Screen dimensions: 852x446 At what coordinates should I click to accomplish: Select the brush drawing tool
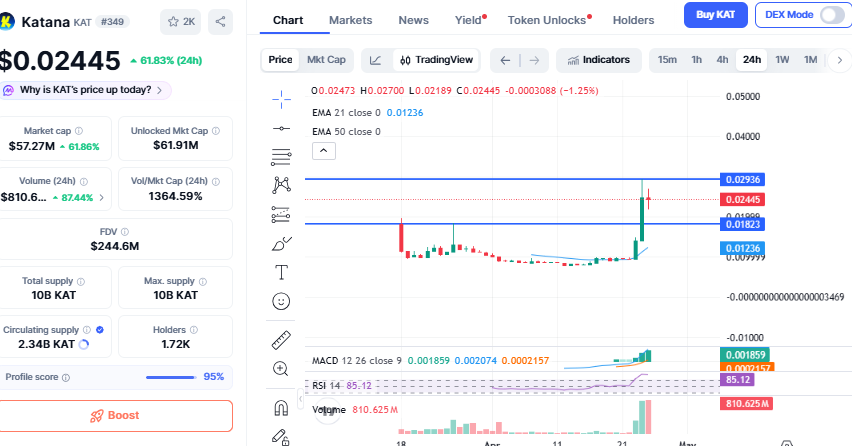(x=281, y=243)
